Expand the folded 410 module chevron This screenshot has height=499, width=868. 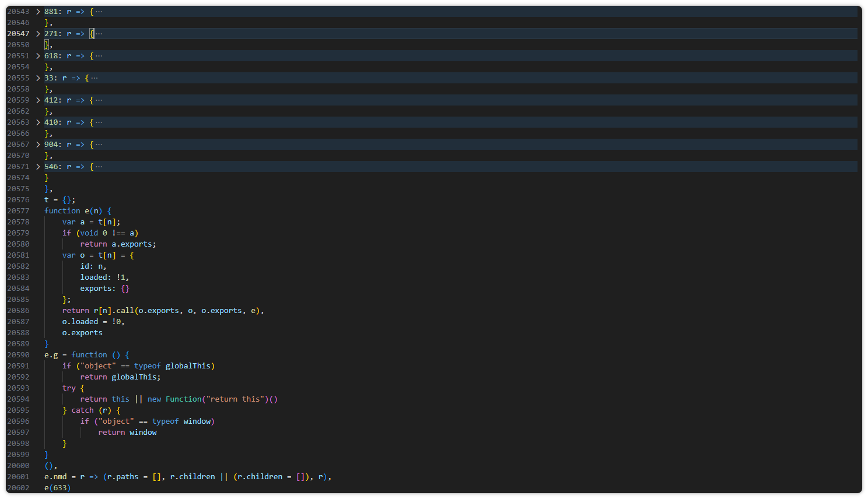click(x=38, y=122)
